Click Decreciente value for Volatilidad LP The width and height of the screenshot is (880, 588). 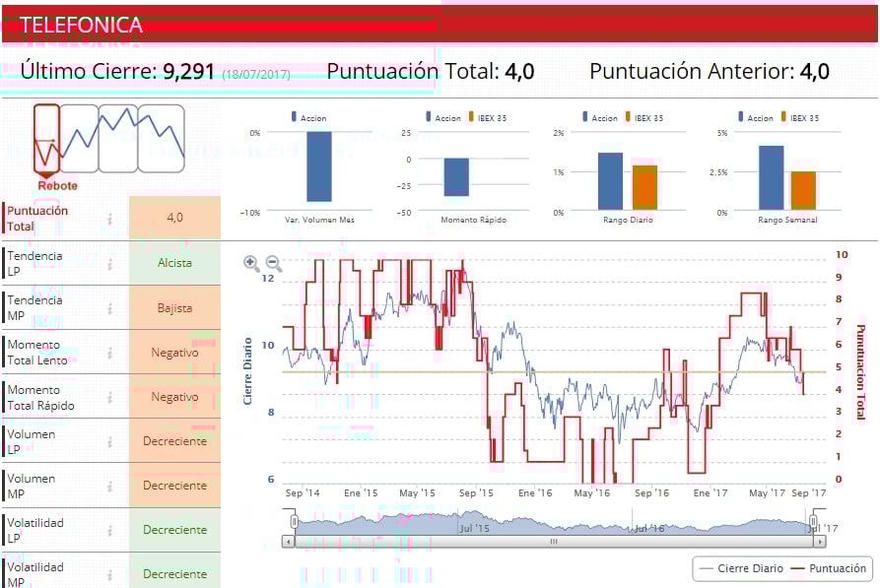click(174, 530)
